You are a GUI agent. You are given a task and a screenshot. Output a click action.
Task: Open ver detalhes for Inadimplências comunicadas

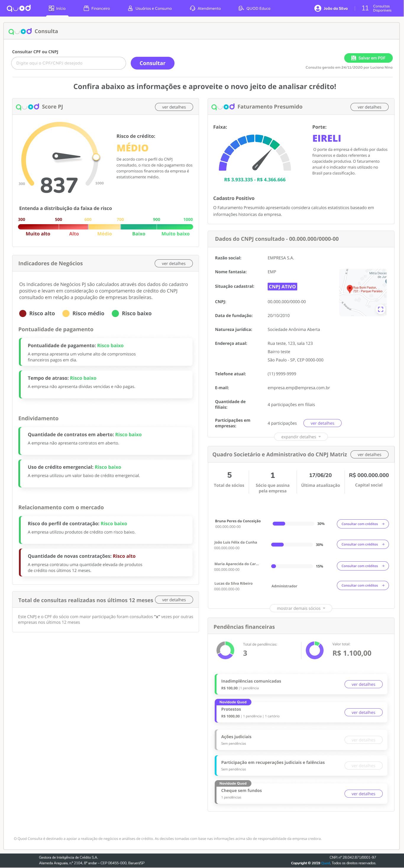[363, 684]
